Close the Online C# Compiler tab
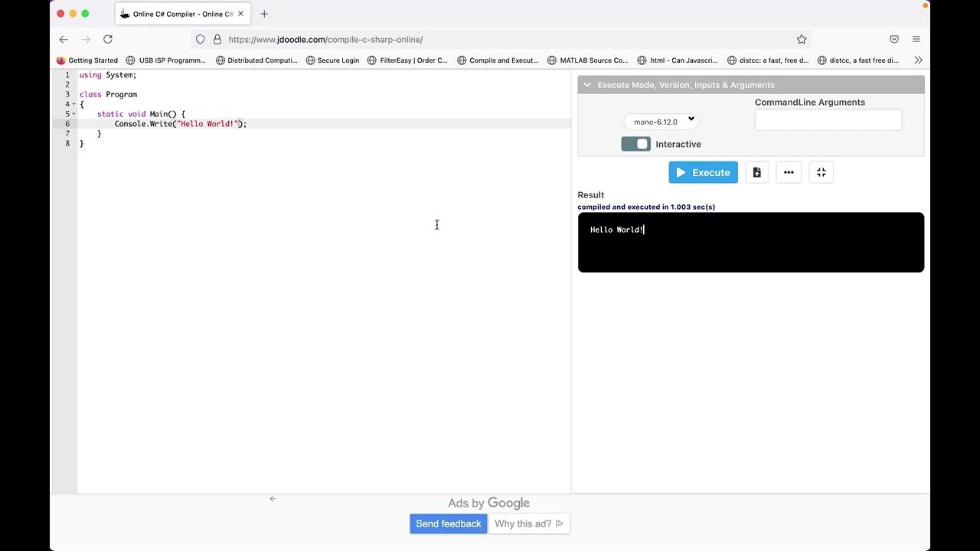This screenshot has height=551, width=980. (x=240, y=14)
